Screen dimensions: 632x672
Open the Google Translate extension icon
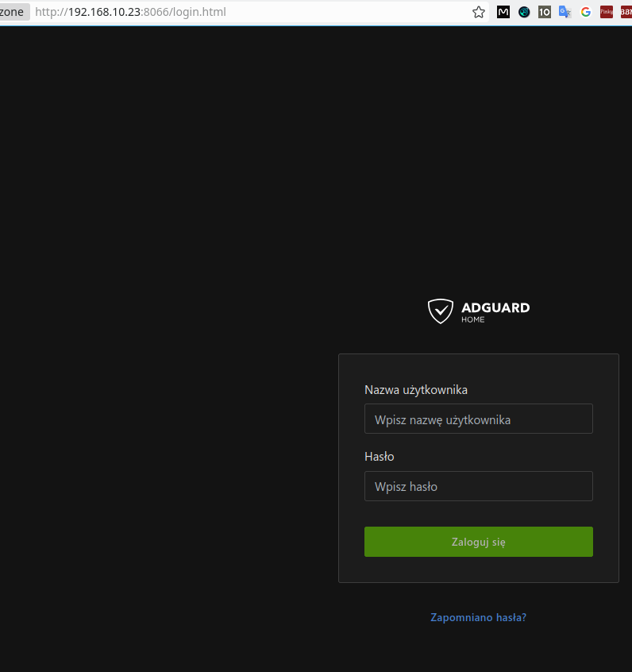pyautogui.click(x=565, y=12)
